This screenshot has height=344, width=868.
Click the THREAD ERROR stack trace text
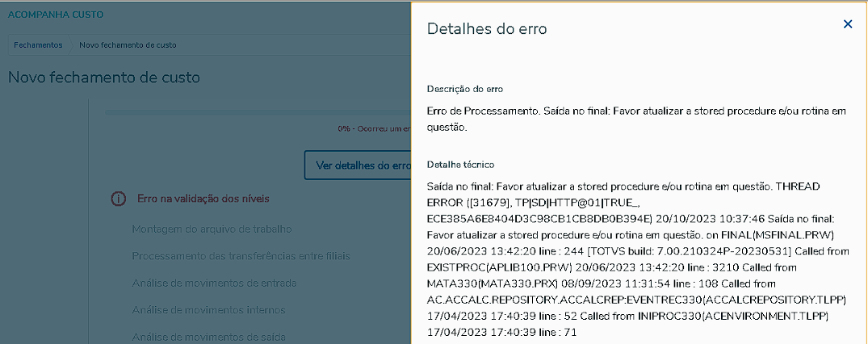point(638,258)
